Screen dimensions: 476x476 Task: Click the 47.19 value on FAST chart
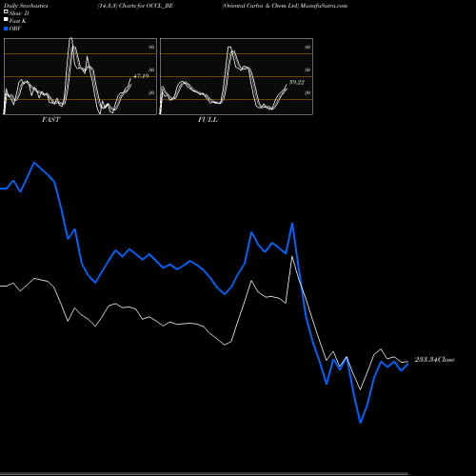[x=141, y=76]
